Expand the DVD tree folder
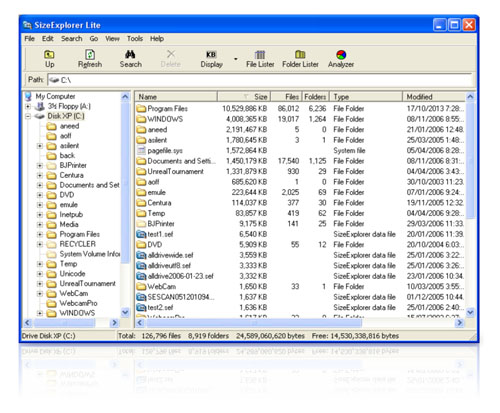Viewport: 500px width, 413px height. coord(40,195)
